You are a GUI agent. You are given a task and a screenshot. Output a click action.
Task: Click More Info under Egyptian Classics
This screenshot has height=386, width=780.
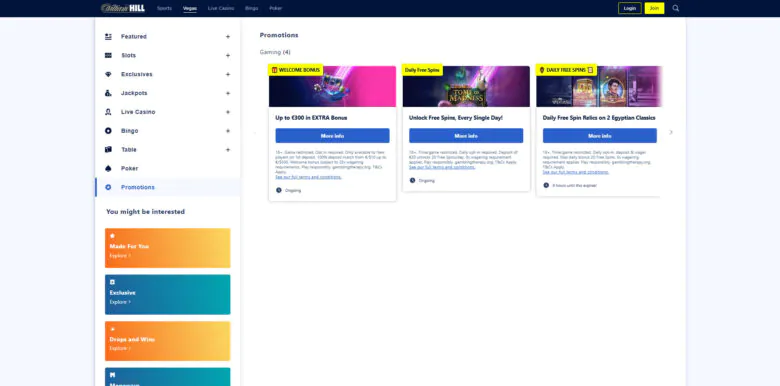coord(599,136)
